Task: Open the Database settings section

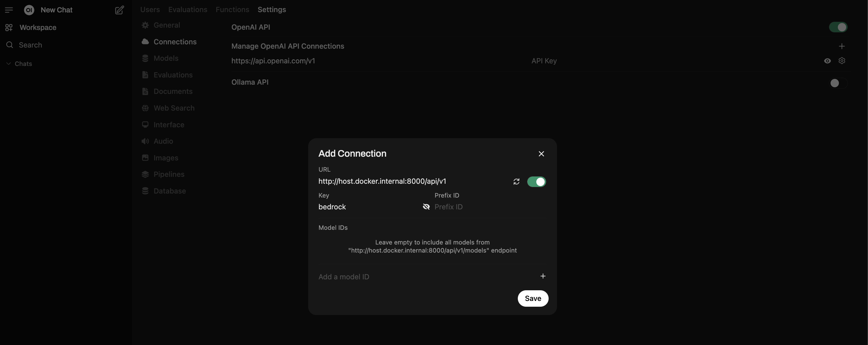Action: click(170, 191)
